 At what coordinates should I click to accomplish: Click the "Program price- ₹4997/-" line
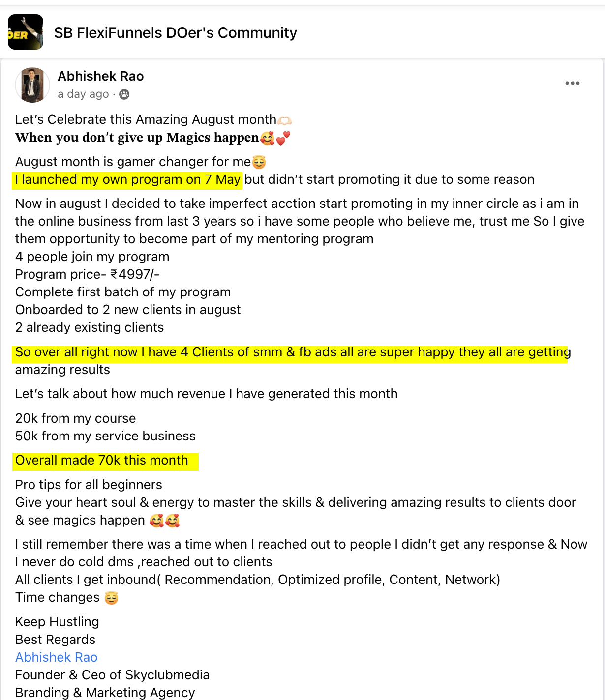click(x=88, y=274)
